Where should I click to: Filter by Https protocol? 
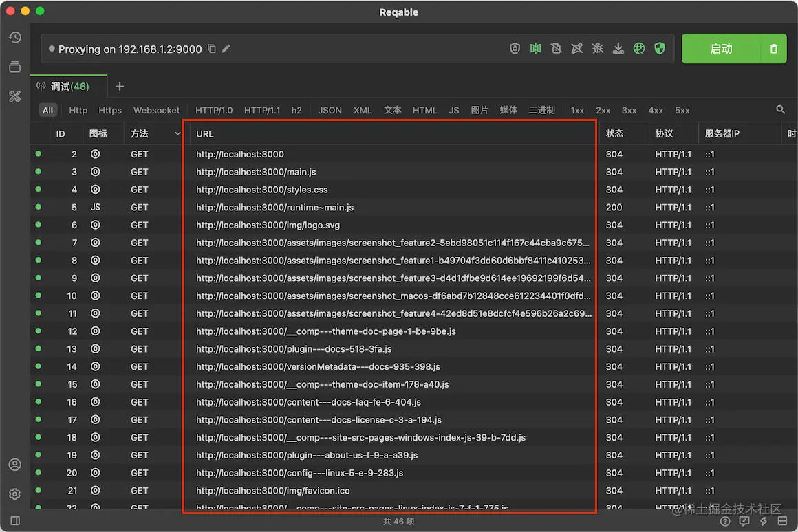pyautogui.click(x=110, y=111)
